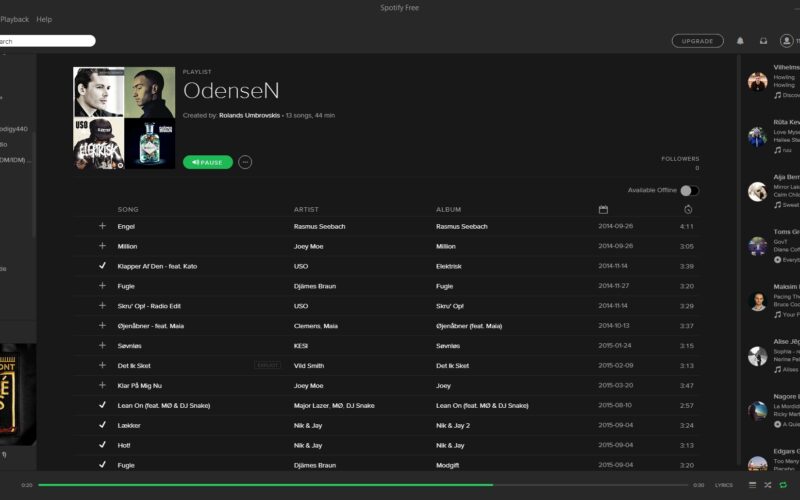Open the Playback menu

pyautogui.click(x=15, y=19)
